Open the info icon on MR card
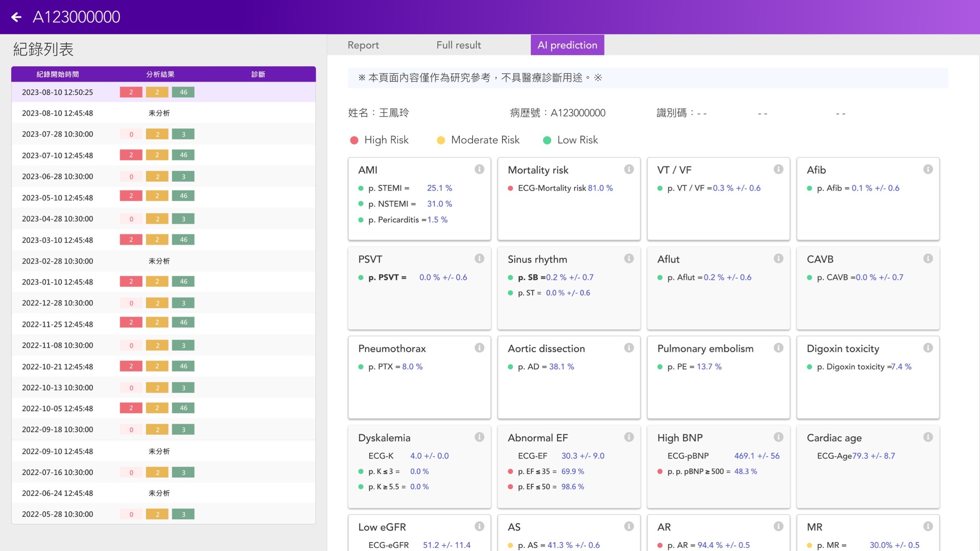This screenshot has width=980, height=551. (928, 526)
